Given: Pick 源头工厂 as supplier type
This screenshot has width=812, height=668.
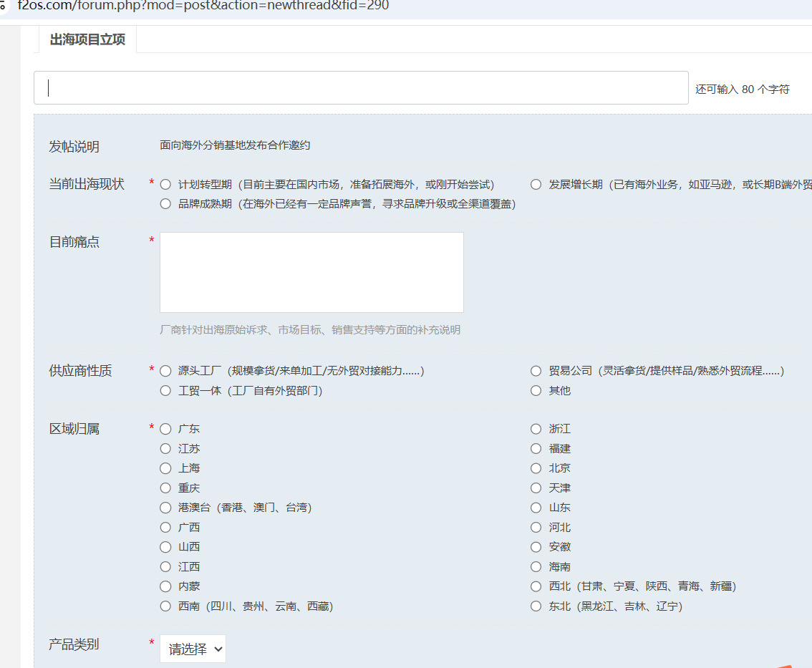Looking at the screenshot, I should click(166, 371).
